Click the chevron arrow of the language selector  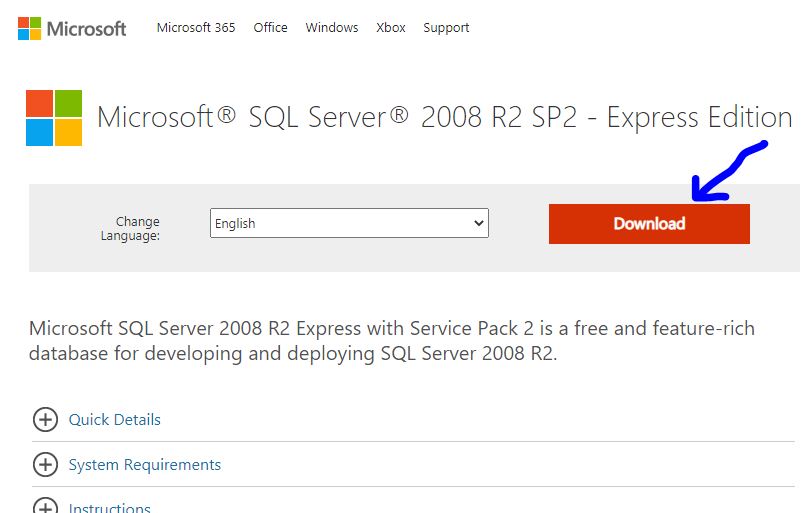point(478,224)
